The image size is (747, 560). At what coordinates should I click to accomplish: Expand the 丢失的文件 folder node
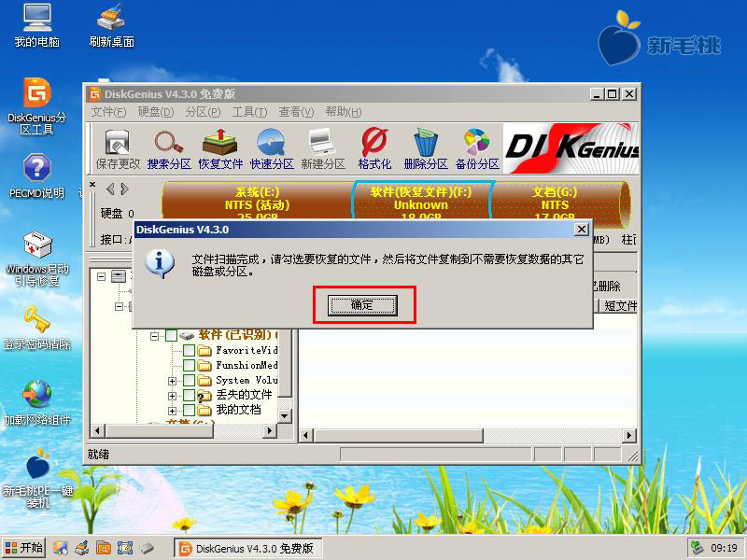pyautogui.click(x=172, y=396)
